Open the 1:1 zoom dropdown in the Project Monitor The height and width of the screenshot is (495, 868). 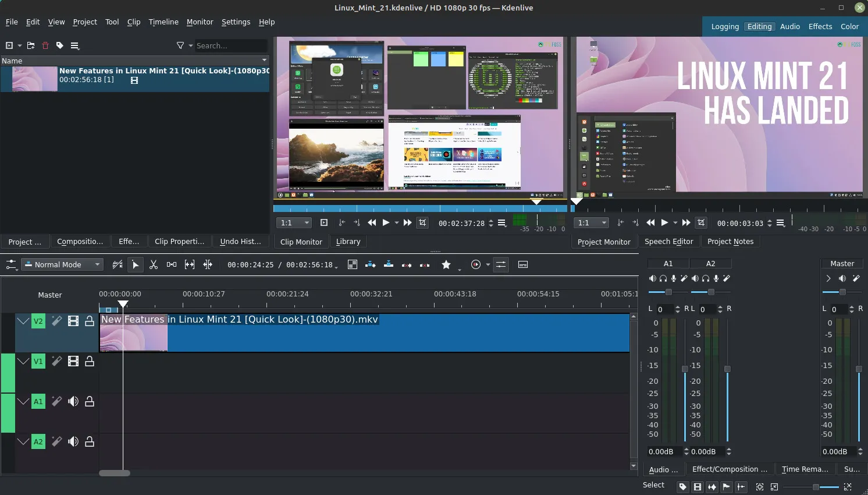[x=590, y=222]
